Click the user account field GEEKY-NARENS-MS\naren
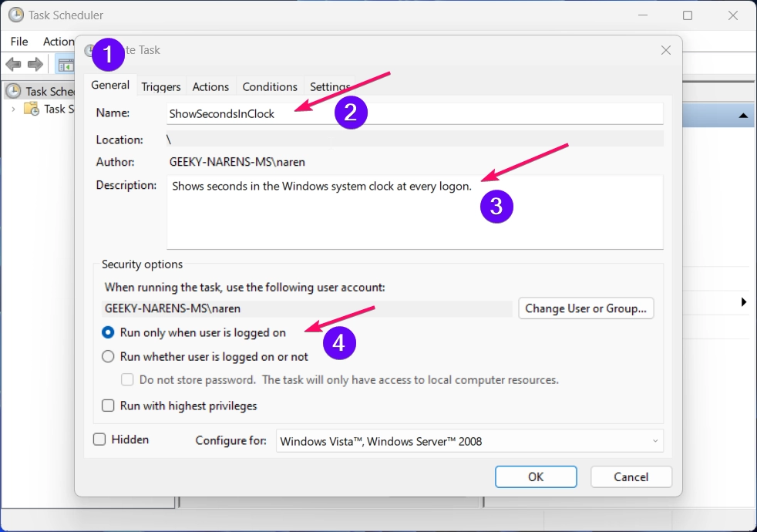 [307, 308]
